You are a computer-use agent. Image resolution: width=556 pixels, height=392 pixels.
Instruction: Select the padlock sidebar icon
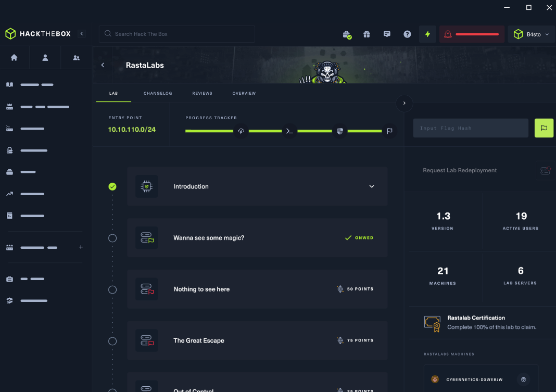coord(9,150)
